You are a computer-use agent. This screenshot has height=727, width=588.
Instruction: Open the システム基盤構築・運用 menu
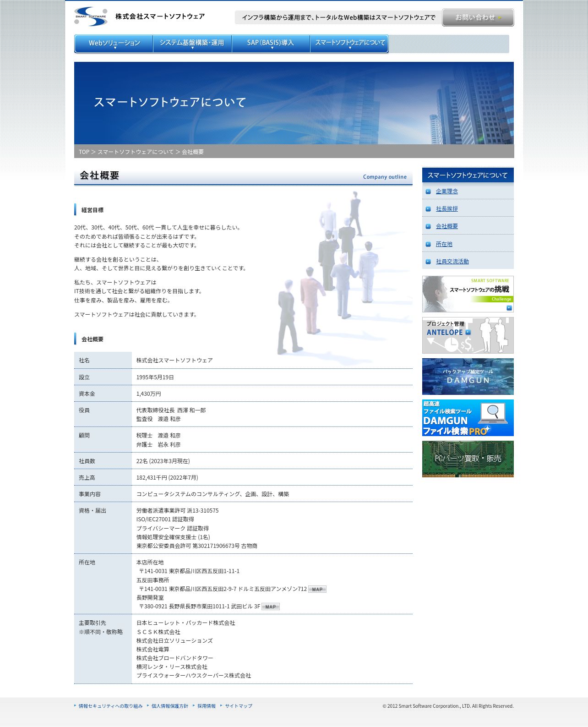point(192,44)
